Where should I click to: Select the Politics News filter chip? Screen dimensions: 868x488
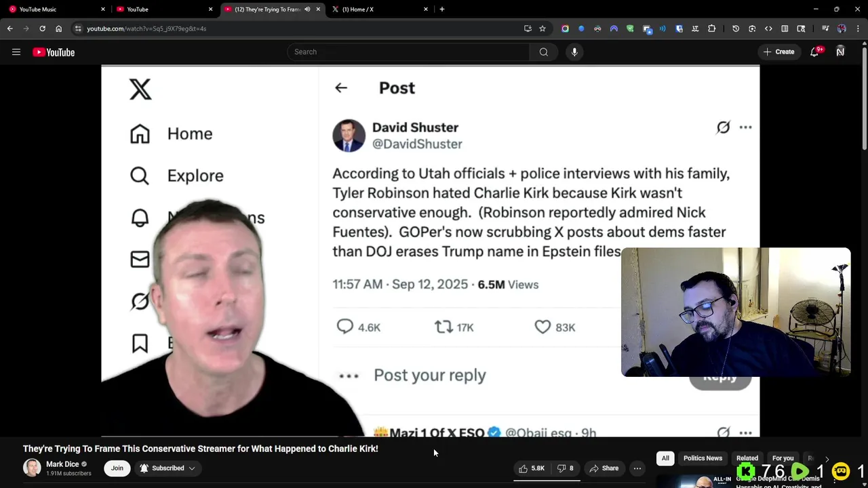[703, 458]
